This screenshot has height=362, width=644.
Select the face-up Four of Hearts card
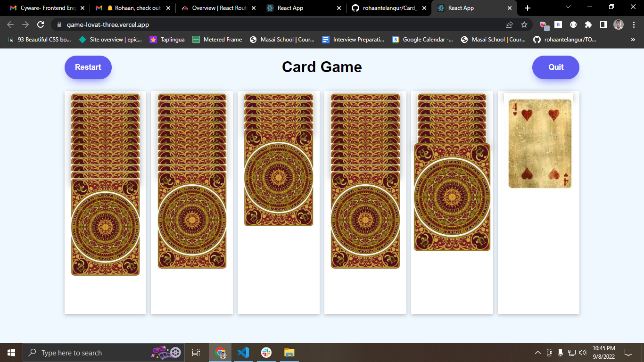pyautogui.click(x=539, y=143)
